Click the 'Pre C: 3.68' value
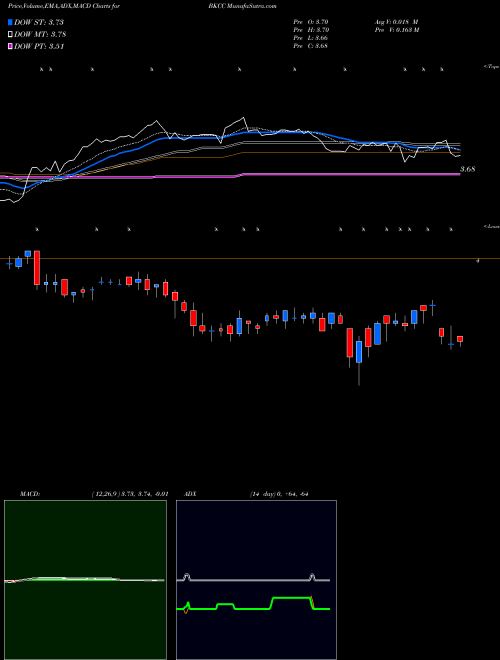Screen dimensions: 500x660 311,46
